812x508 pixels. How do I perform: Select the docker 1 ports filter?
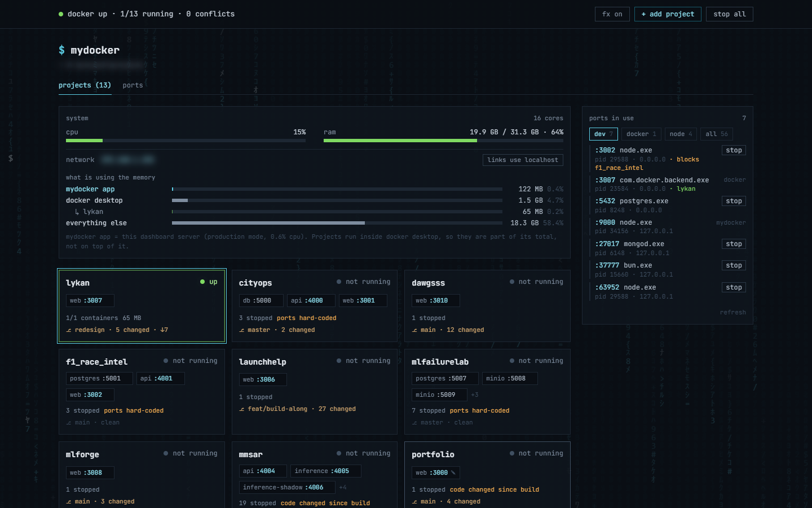click(x=641, y=134)
